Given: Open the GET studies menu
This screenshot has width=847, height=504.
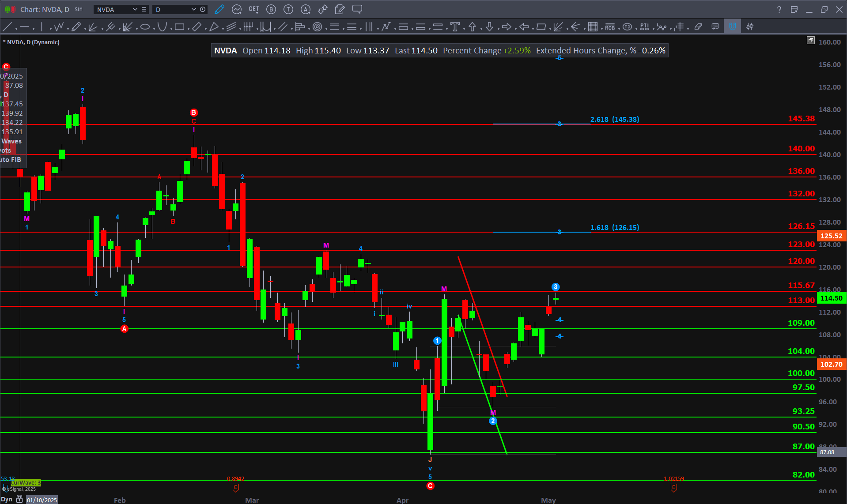Looking at the screenshot, I should point(253,9).
